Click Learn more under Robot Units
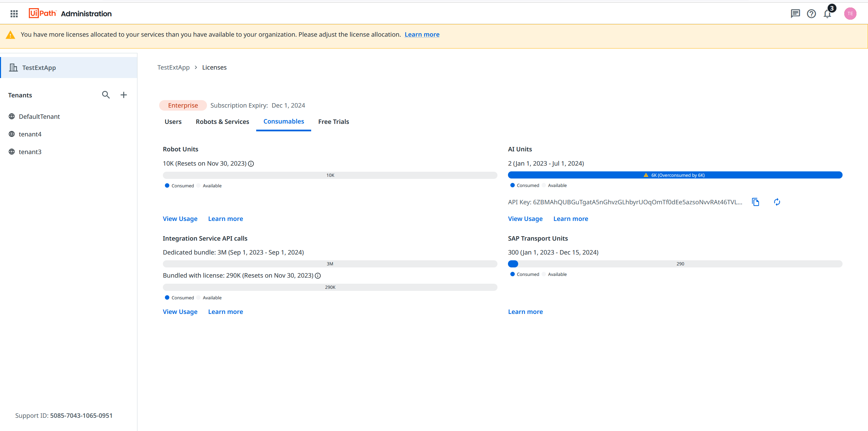 point(225,219)
